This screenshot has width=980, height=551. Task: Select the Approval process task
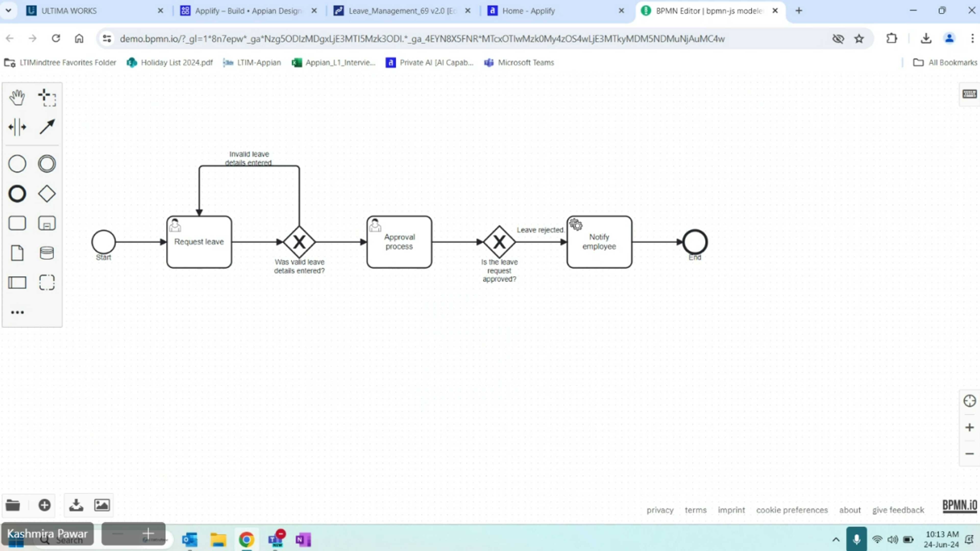[399, 242]
